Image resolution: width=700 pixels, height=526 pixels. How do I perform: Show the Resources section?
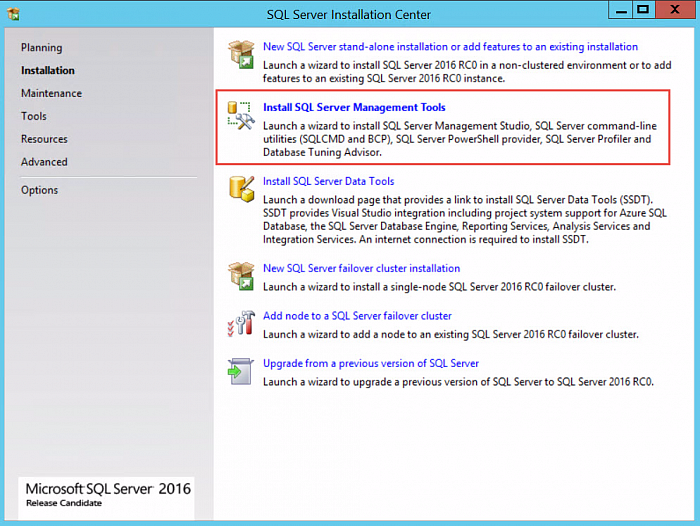click(44, 139)
